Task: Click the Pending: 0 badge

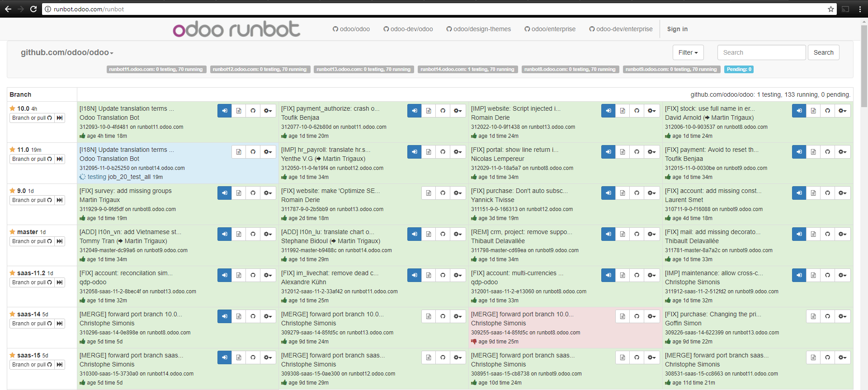Action: (x=739, y=69)
